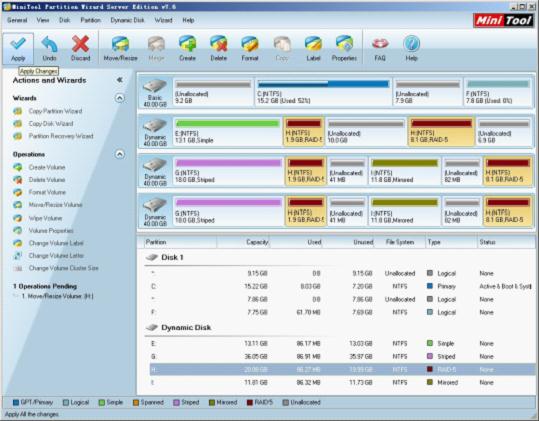Open the Dynamic Disk menu
Image resolution: width=539 pixels, height=421 pixels.
[127, 20]
